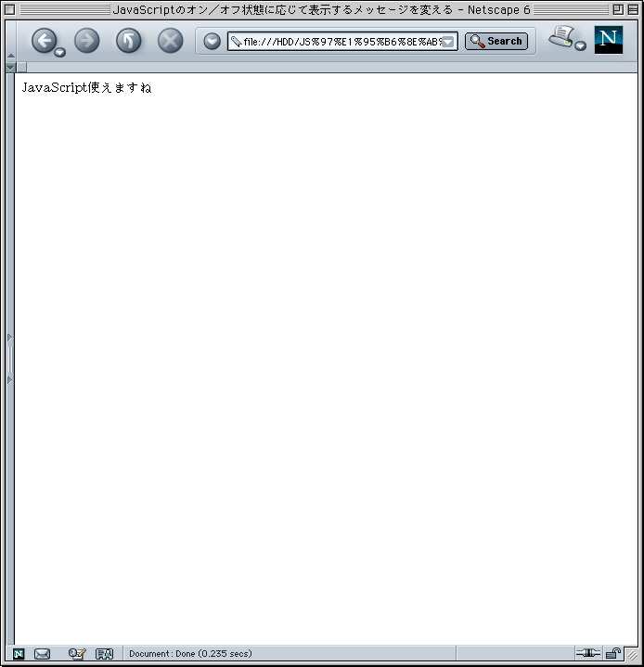This screenshot has height=667, width=644.
Task: Open Navigator from the status bar N icon
Action: (19, 654)
